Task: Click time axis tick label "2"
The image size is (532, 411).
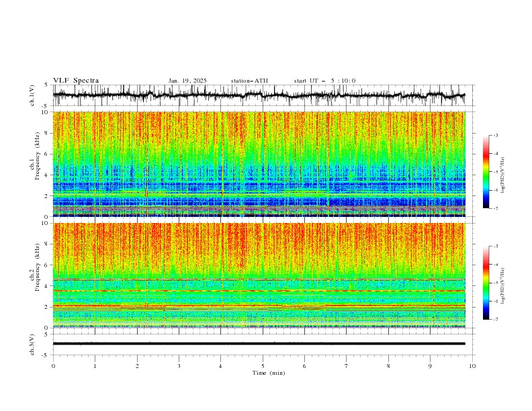Action: pyautogui.click(x=137, y=366)
